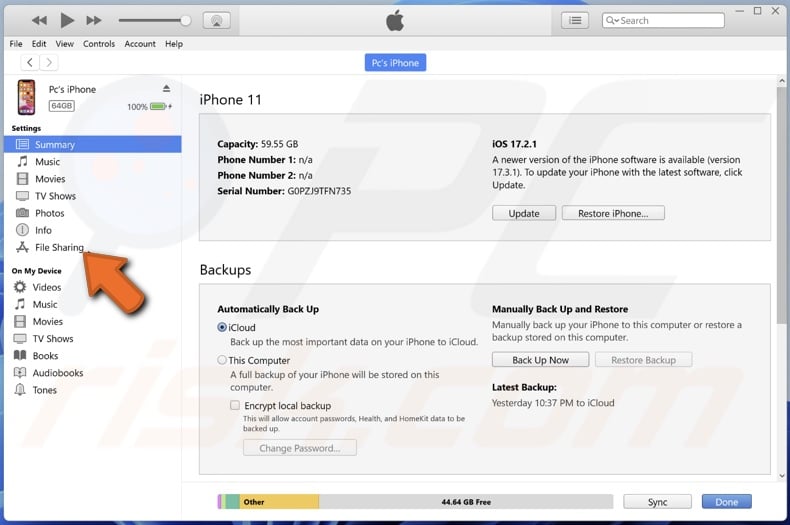
Task: Open the Edit menu
Action: pyautogui.click(x=39, y=44)
